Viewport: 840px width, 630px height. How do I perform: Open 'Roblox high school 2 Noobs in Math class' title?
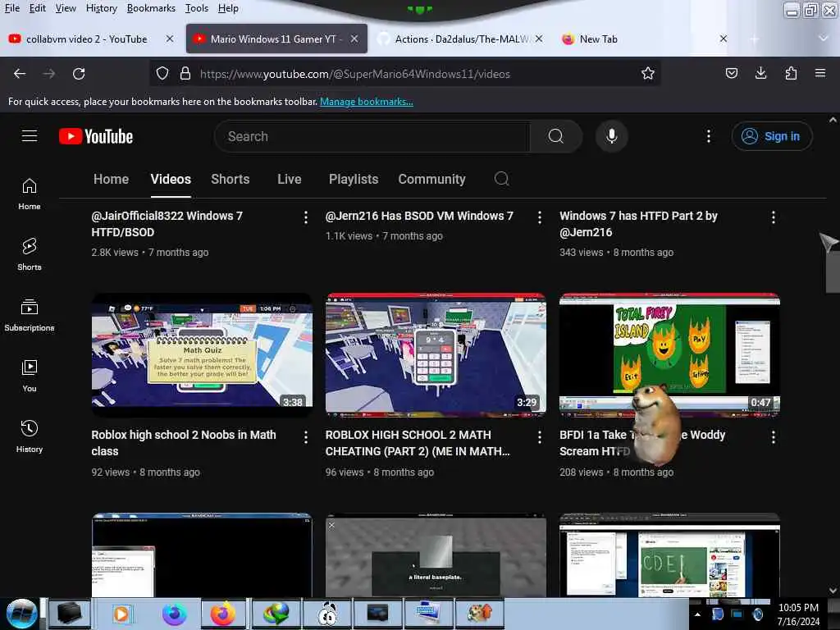pyautogui.click(x=184, y=443)
